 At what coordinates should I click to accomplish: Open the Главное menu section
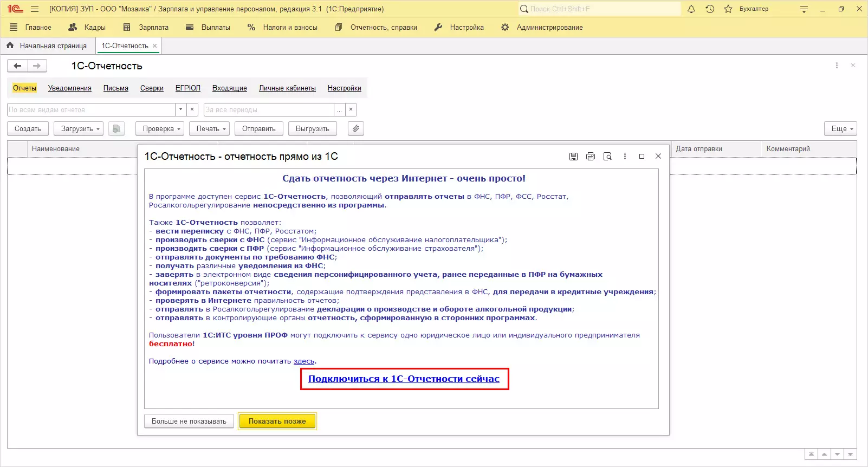tap(38, 27)
